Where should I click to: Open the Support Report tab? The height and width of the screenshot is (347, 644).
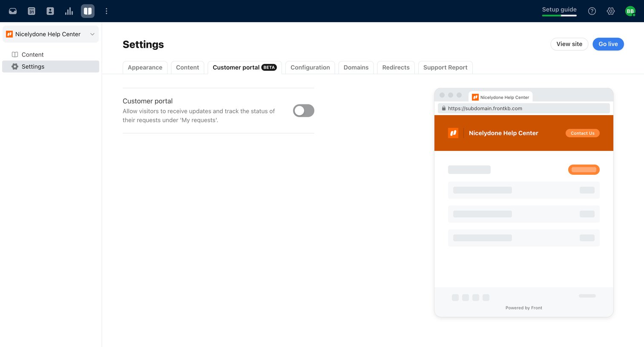pyautogui.click(x=445, y=67)
